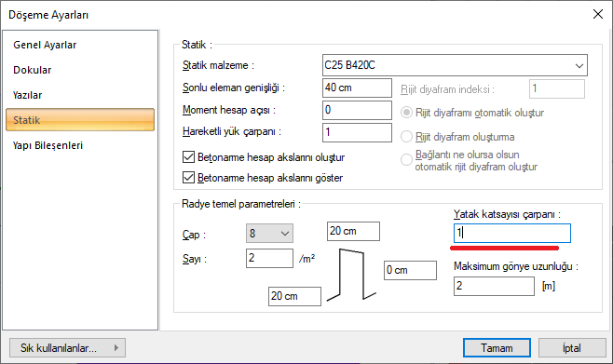The image size is (613, 364).
Task: Toggle Betoname hesap akslarını oluştur checkbox
Action: click(x=188, y=157)
